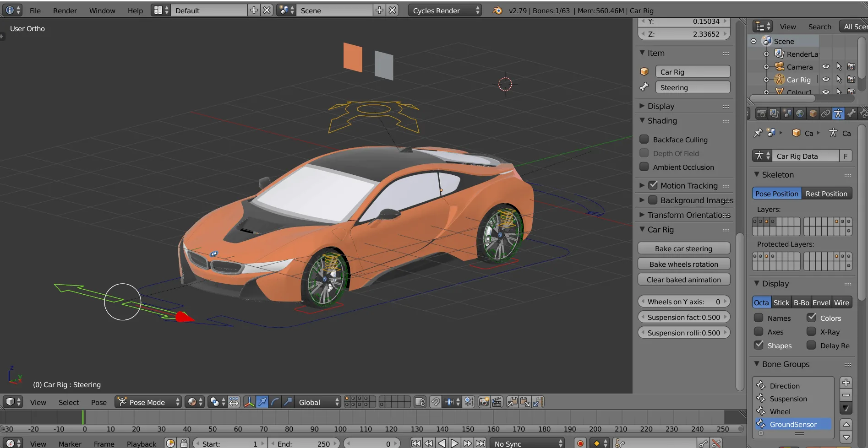Click the Render Layers properties tab
This screenshot has height=448, width=868.
[774, 113]
